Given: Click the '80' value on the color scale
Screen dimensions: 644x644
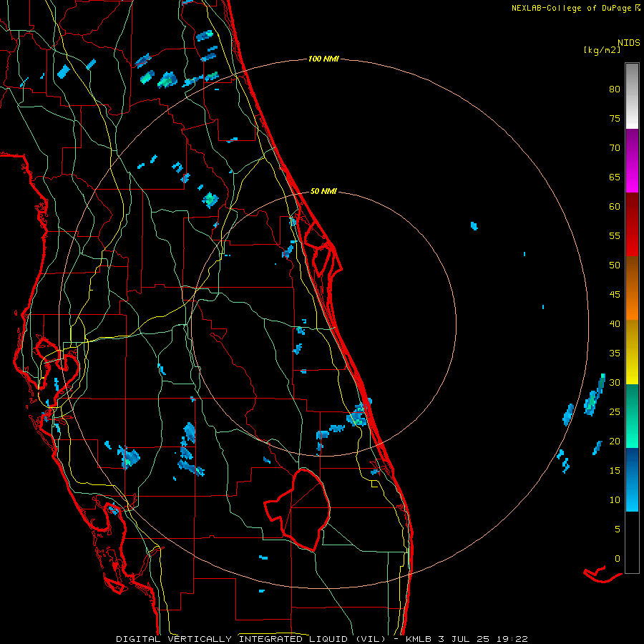Looking at the screenshot, I should 615,89.
